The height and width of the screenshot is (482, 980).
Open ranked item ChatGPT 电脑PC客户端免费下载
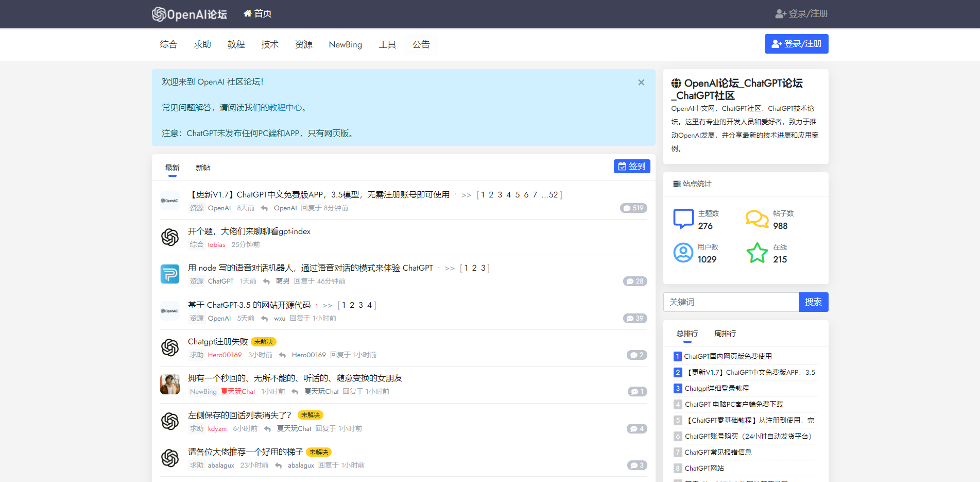[734, 405]
